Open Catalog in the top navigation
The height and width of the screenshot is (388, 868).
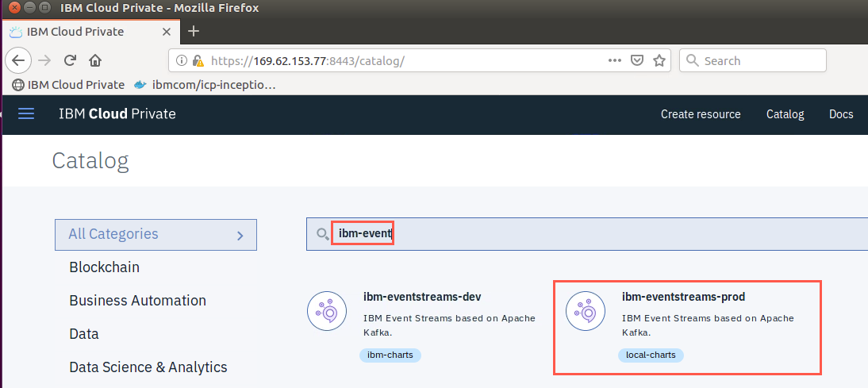coord(785,114)
